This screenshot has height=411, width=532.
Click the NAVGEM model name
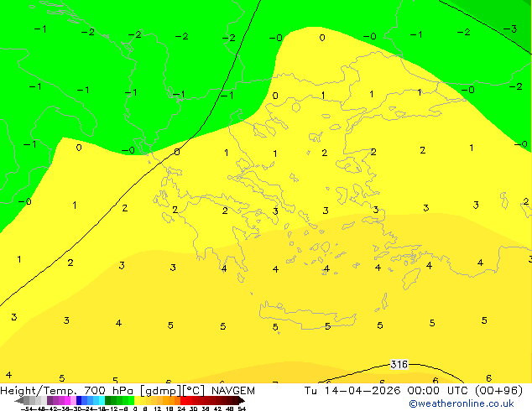coord(233,391)
